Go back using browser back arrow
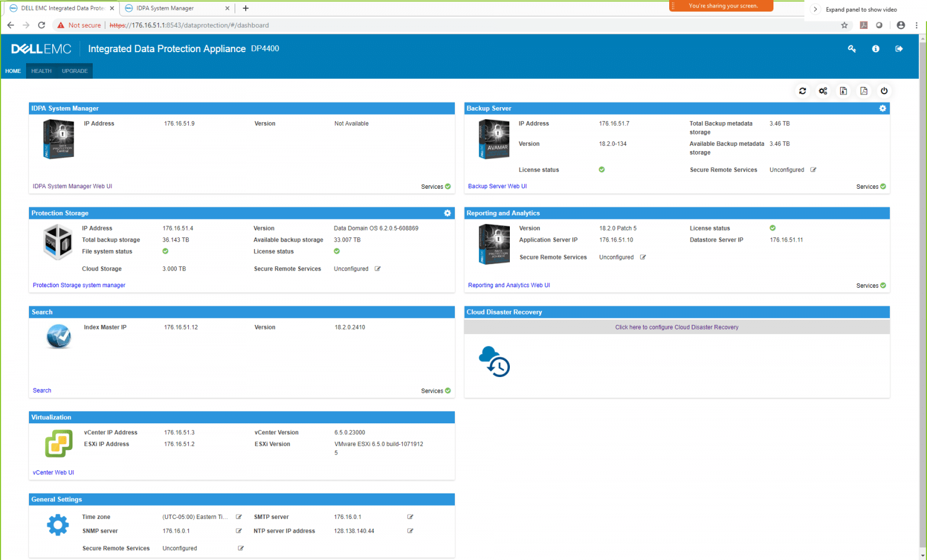 click(10, 25)
